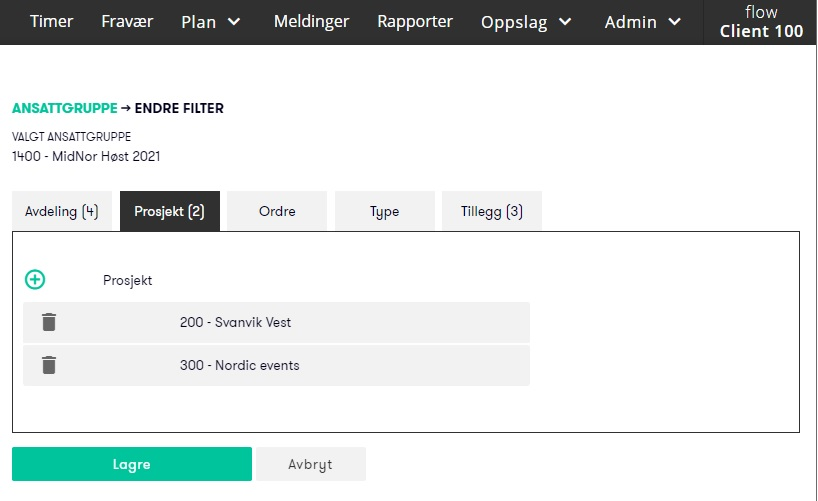Switch to the Tillegg (3) tab
This screenshot has height=501, width=818.
point(492,212)
